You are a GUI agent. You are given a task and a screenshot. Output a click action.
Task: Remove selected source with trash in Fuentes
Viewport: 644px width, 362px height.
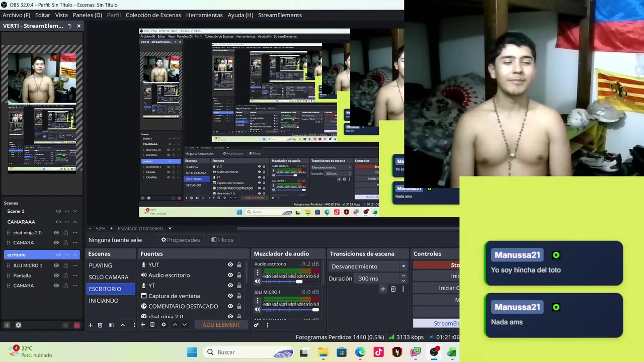(152, 325)
